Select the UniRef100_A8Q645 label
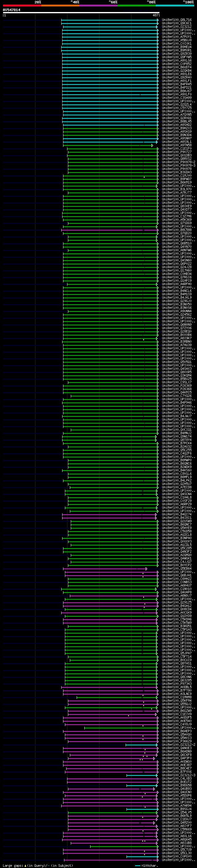The width and height of the screenshot is (197, 868). click(176, 839)
